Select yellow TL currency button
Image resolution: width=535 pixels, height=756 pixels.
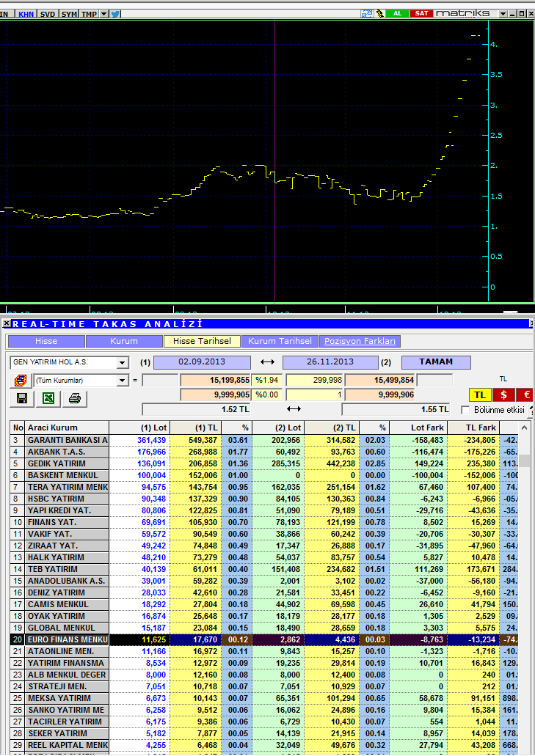click(x=480, y=395)
